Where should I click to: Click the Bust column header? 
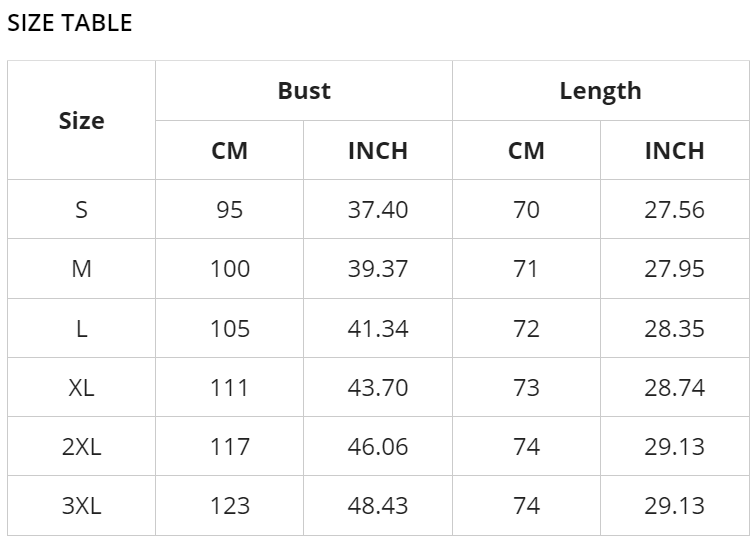click(304, 91)
